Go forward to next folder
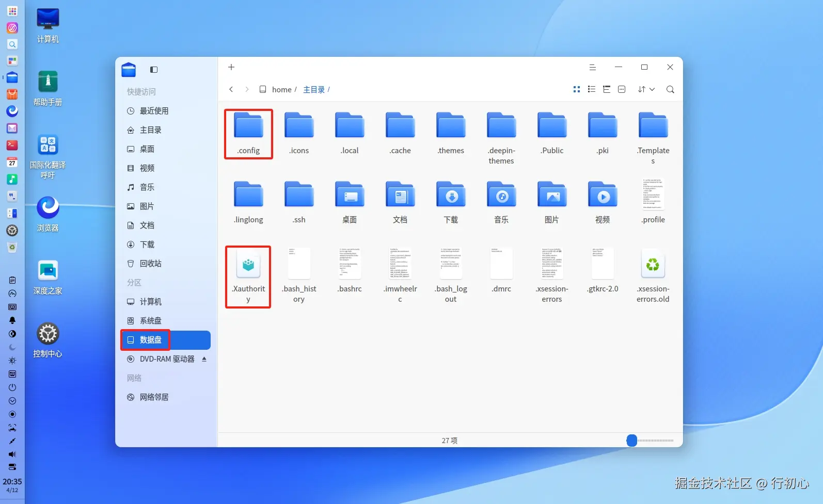 pyautogui.click(x=247, y=89)
